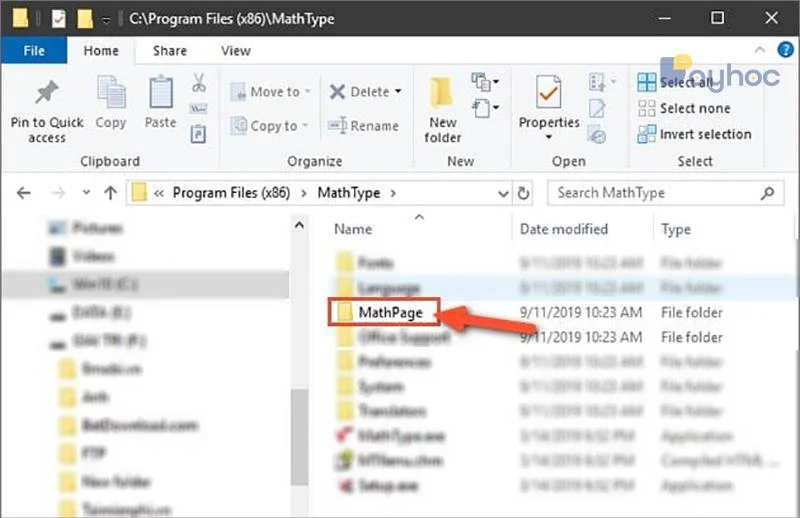The height and width of the screenshot is (518, 800).
Task: Expand the Delete options arrow
Action: click(x=398, y=92)
